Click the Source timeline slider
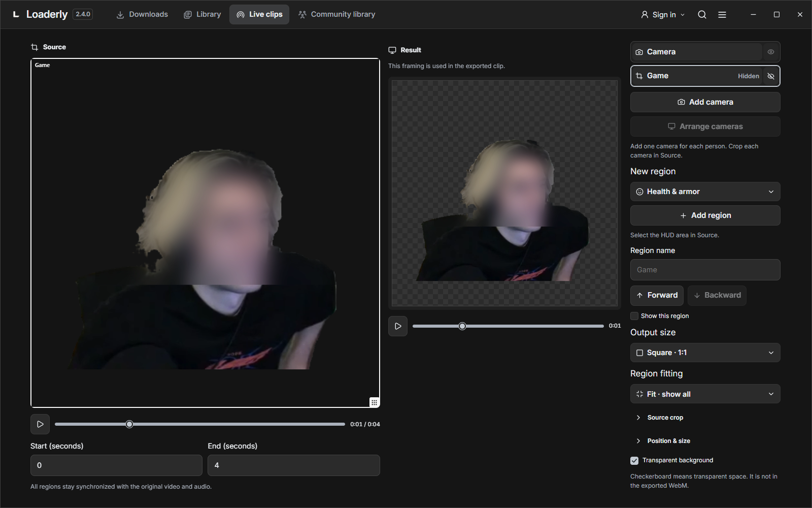 [200, 424]
